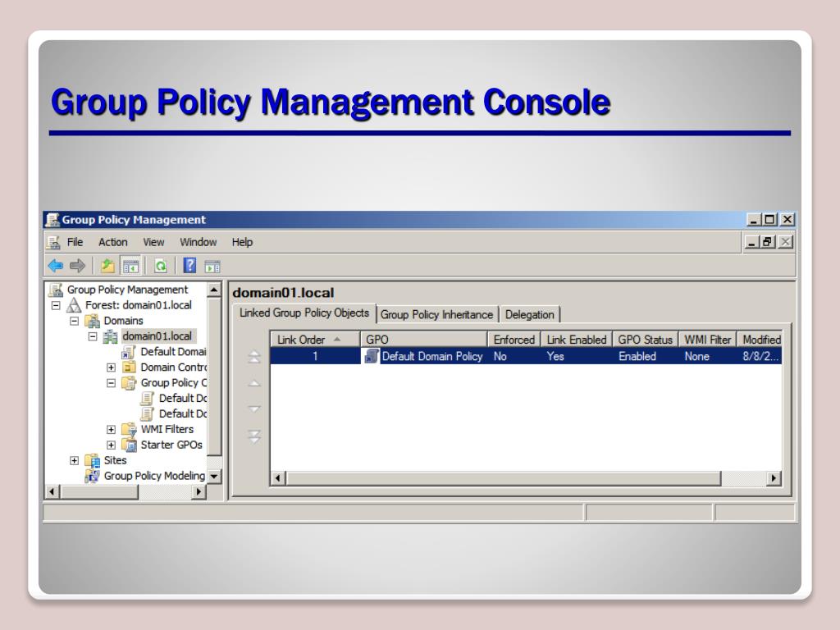Click the tree pane scroll right arrow
840x630 pixels.
coord(199,492)
